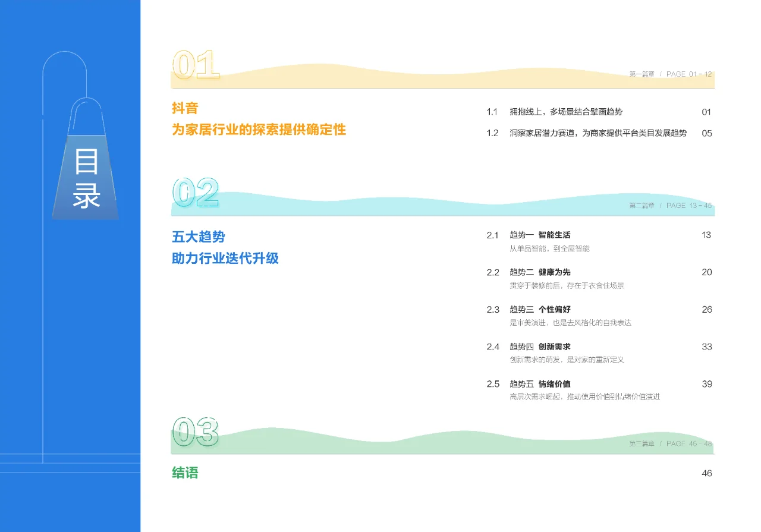Click the subtitle "贯穿于装修前后，存在于衣食住场景"
The width and height of the screenshot is (761, 532).
click(x=567, y=286)
